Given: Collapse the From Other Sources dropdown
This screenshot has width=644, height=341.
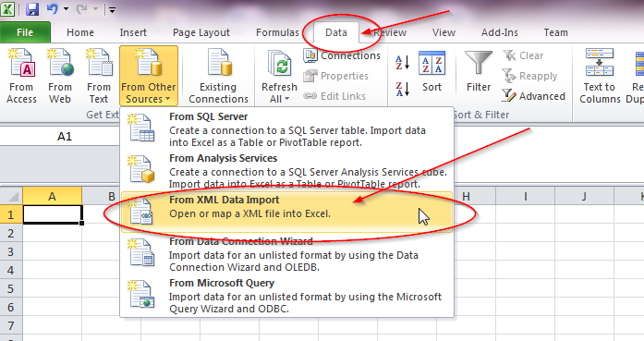Looking at the screenshot, I should tap(149, 76).
